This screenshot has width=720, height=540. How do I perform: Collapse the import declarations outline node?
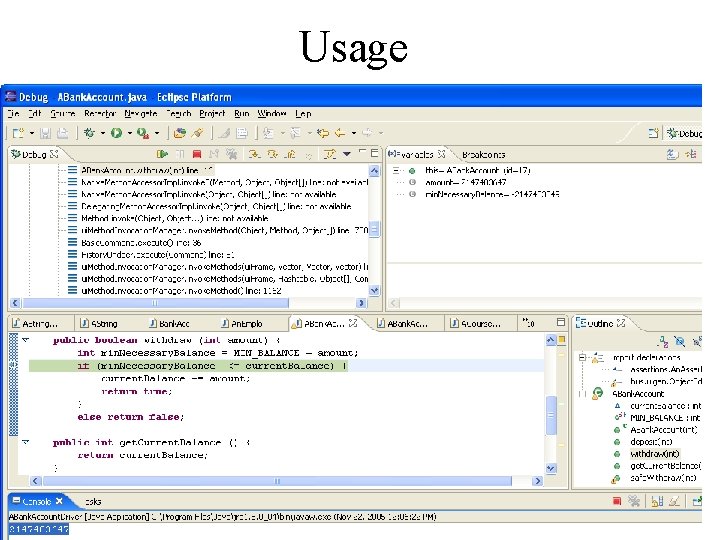(x=582, y=357)
